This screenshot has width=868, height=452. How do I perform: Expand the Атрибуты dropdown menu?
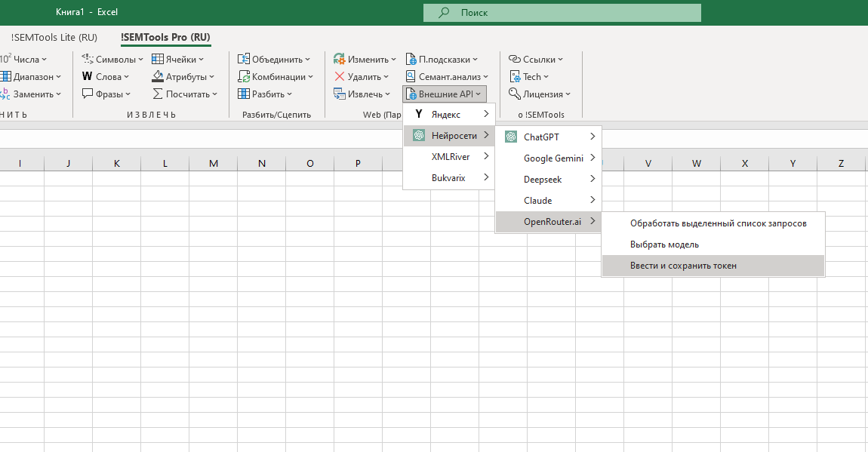pyautogui.click(x=183, y=76)
